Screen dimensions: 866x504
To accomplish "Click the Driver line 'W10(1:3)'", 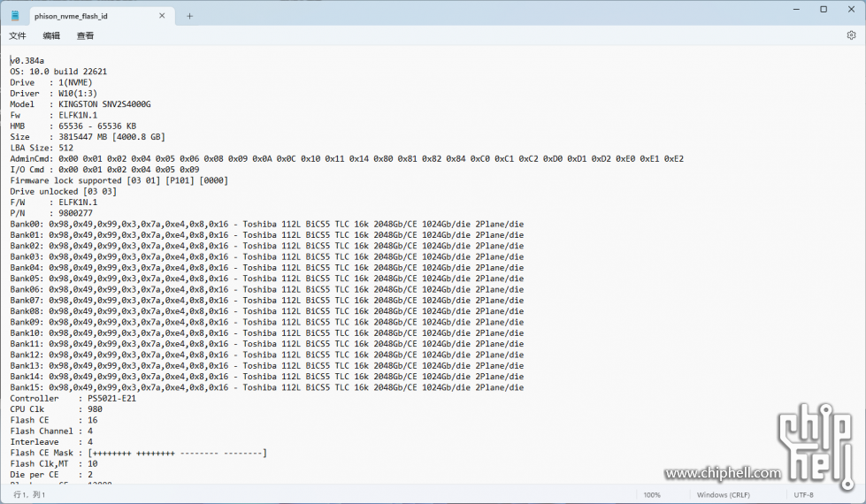I will click(x=54, y=94).
